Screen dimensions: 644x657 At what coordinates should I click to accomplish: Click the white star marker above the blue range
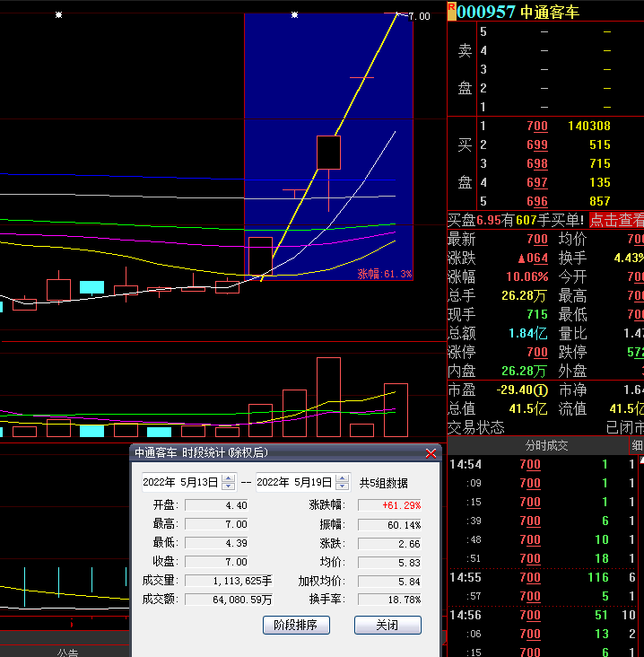[294, 14]
